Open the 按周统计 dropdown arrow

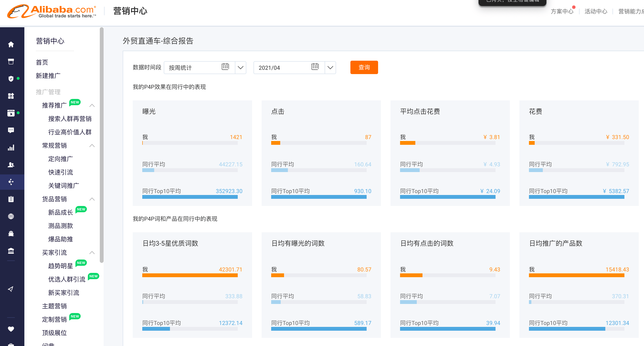241,68
